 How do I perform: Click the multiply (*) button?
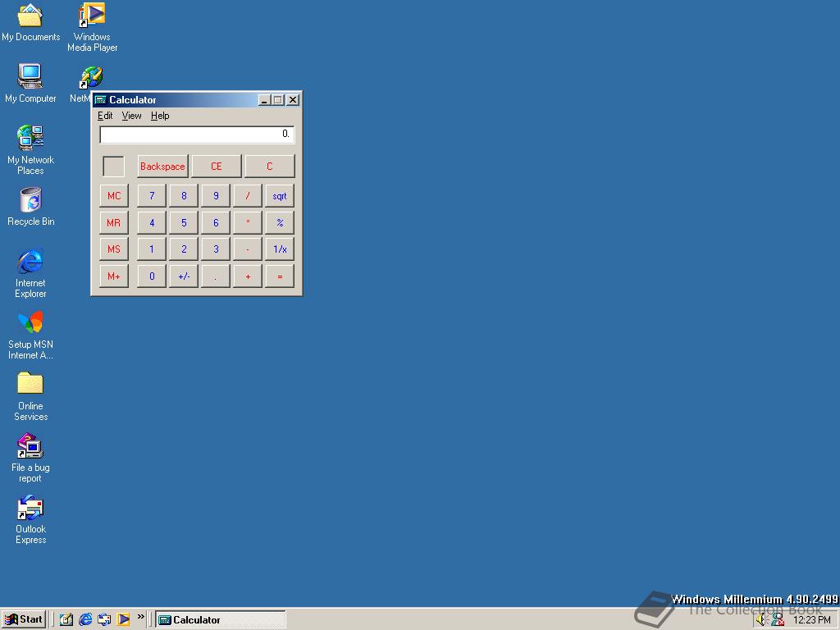point(248,223)
